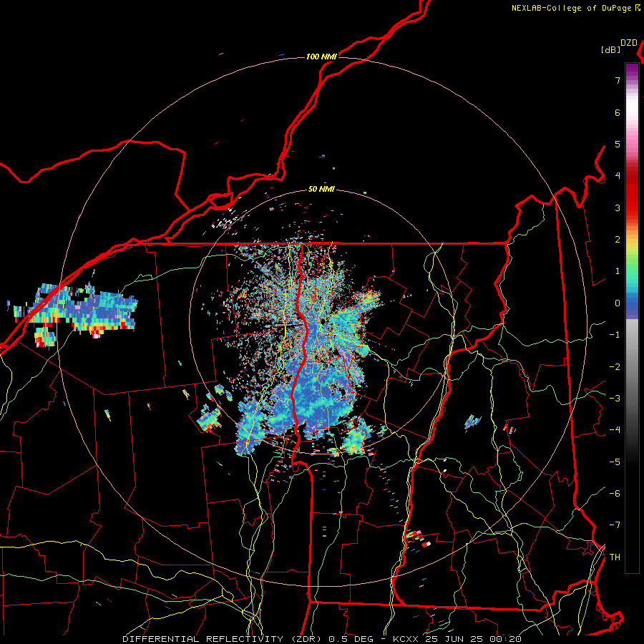
Task: Click the 2 value on color scale
Action: (x=618, y=240)
